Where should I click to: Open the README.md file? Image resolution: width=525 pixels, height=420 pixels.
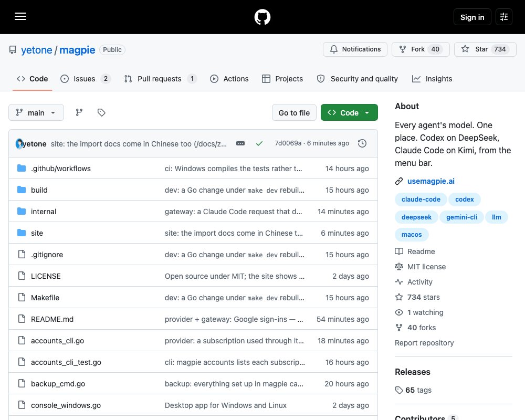tap(52, 319)
